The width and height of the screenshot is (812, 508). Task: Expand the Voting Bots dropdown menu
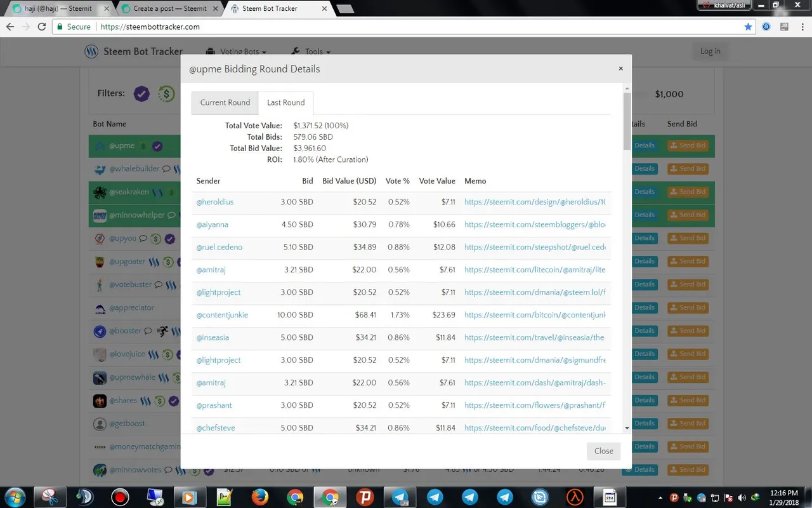pyautogui.click(x=236, y=51)
